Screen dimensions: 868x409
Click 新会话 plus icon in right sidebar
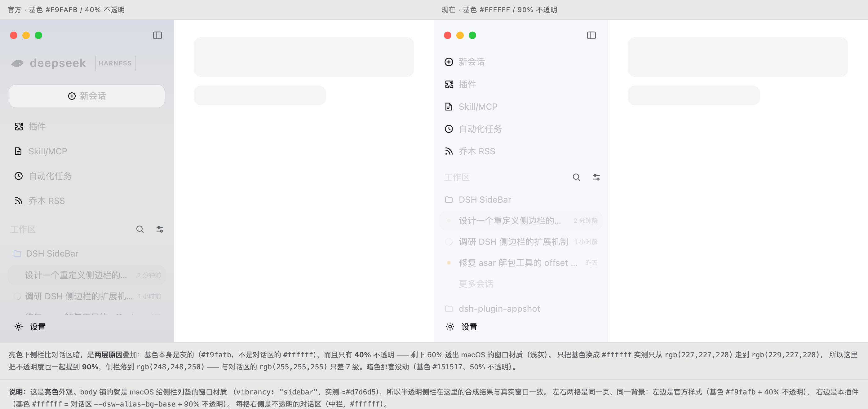coord(449,62)
